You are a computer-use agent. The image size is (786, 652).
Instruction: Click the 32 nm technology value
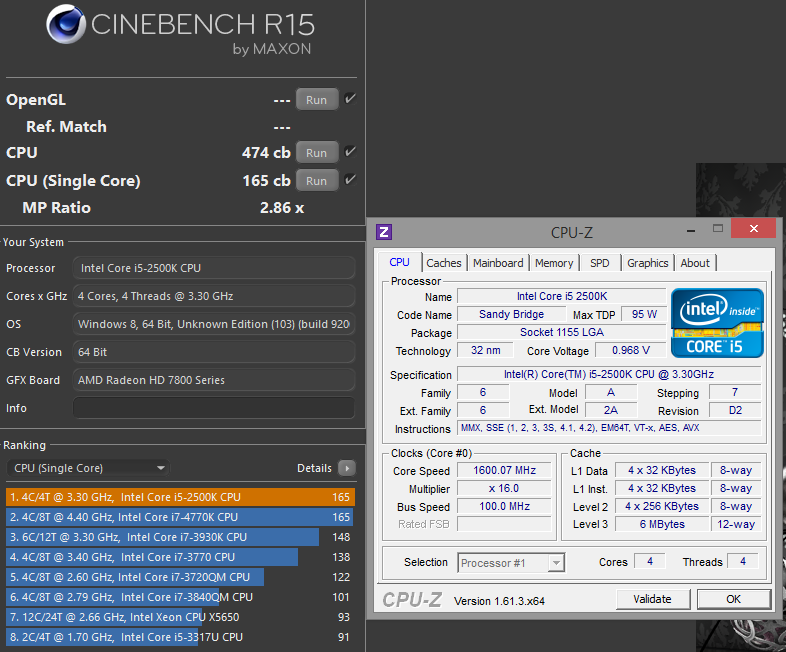point(486,350)
